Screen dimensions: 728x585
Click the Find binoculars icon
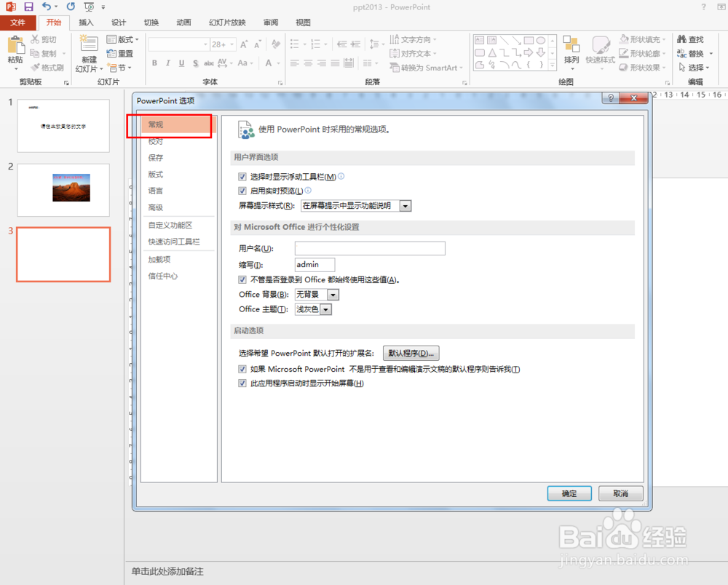click(681, 39)
